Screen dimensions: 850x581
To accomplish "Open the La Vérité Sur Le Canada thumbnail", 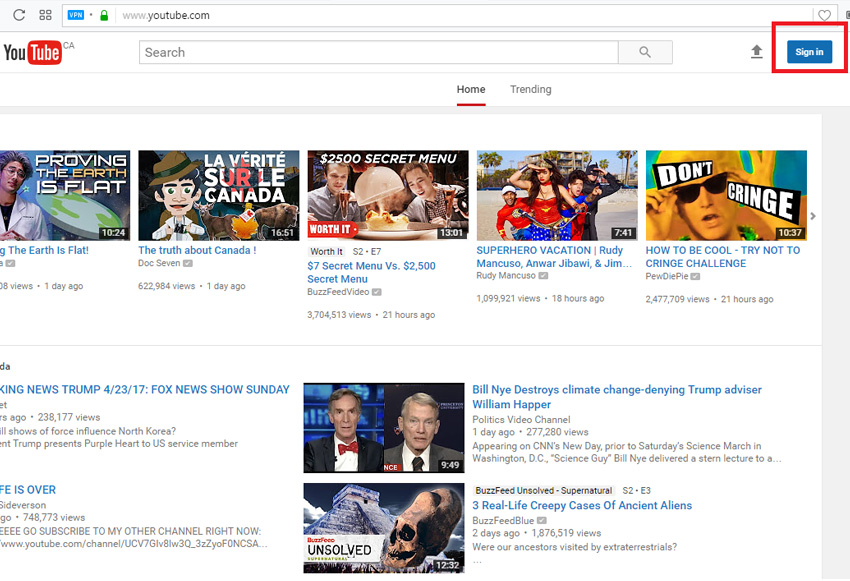I will coord(218,196).
